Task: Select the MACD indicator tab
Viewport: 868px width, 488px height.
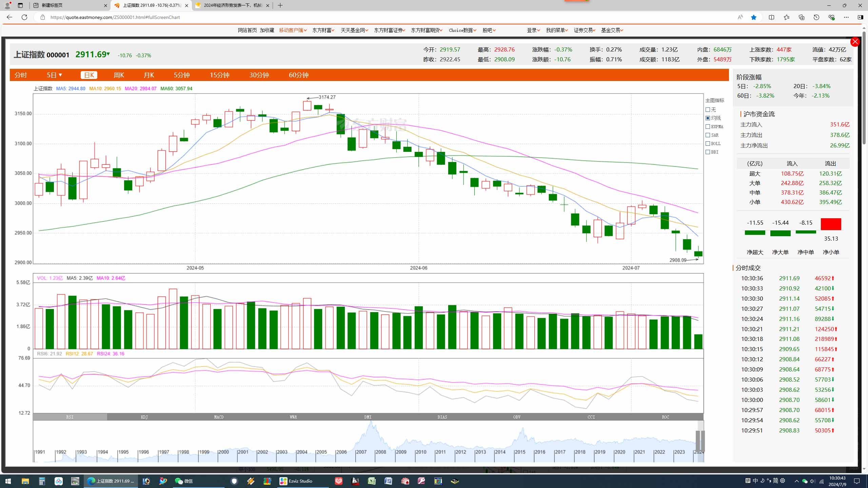Action: point(219,417)
